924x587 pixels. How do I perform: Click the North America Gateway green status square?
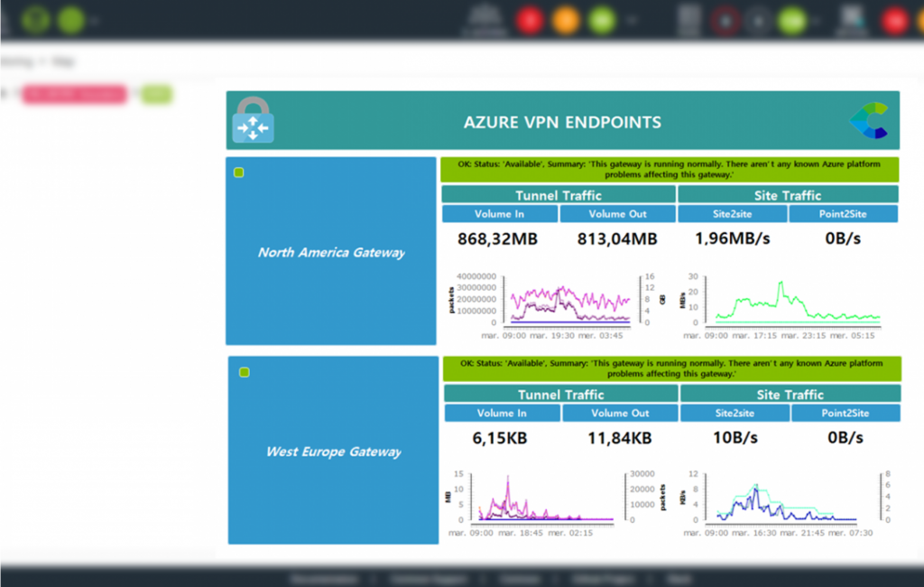click(238, 172)
